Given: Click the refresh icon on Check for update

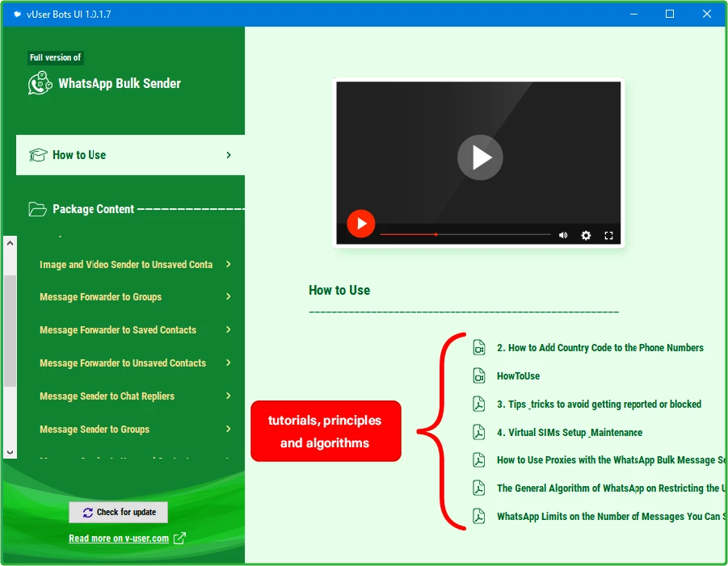Looking at the screenshot, I should click(x=88, y=512).
